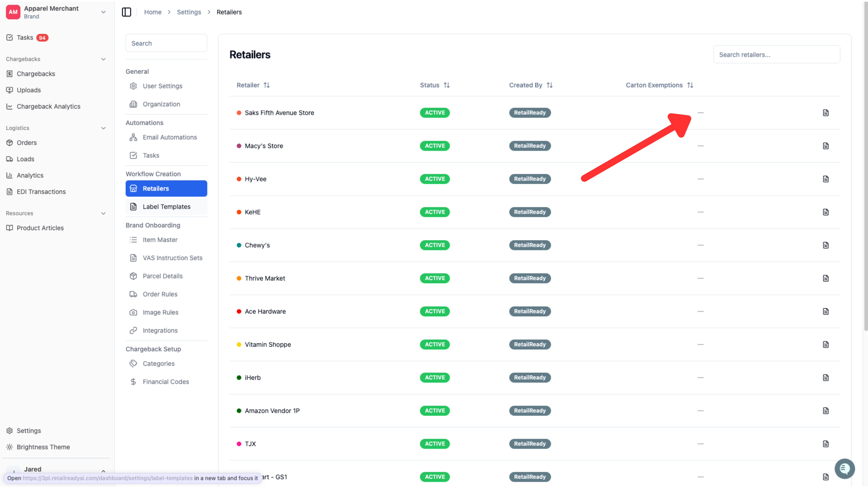Screen dimensions: 868x488
Task: Click the Thrive Market retailer name
Action: tap(265, 278)
